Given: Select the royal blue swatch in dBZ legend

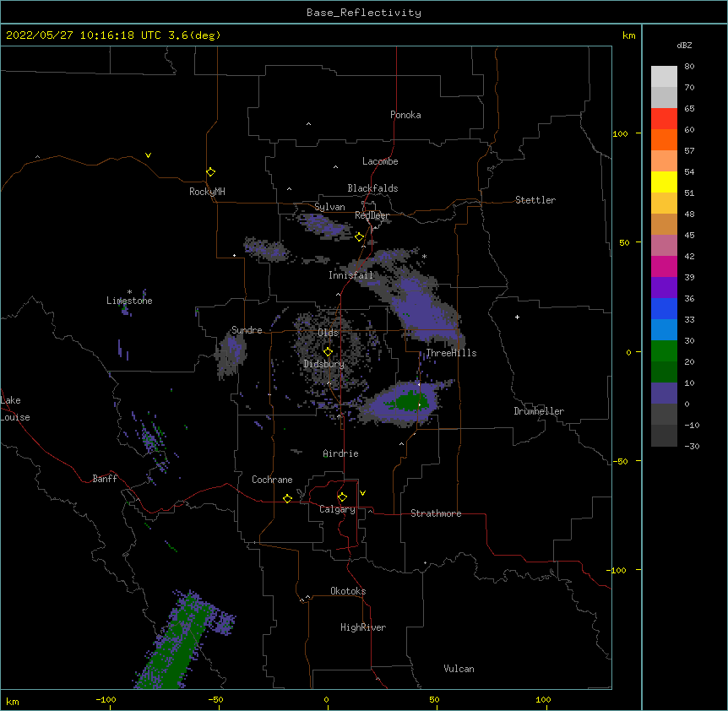Looking at the screenshot, I should pos(664,308).
